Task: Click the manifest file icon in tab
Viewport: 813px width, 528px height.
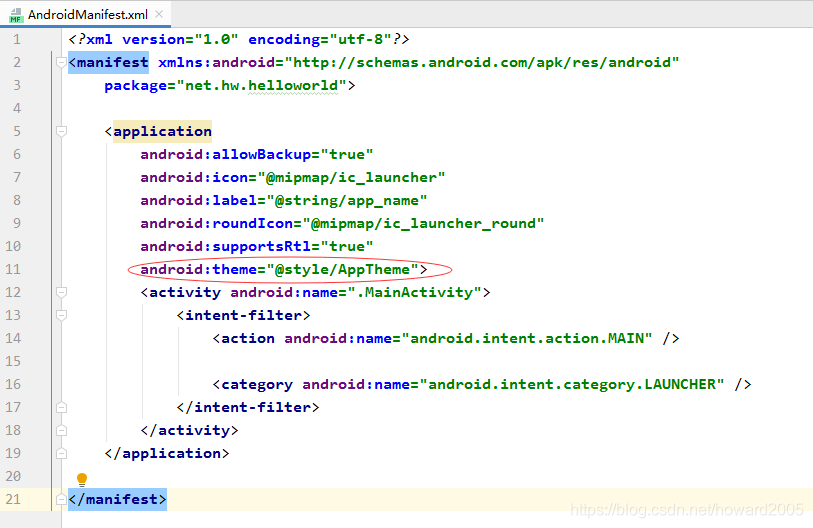Action: (16, 16)
